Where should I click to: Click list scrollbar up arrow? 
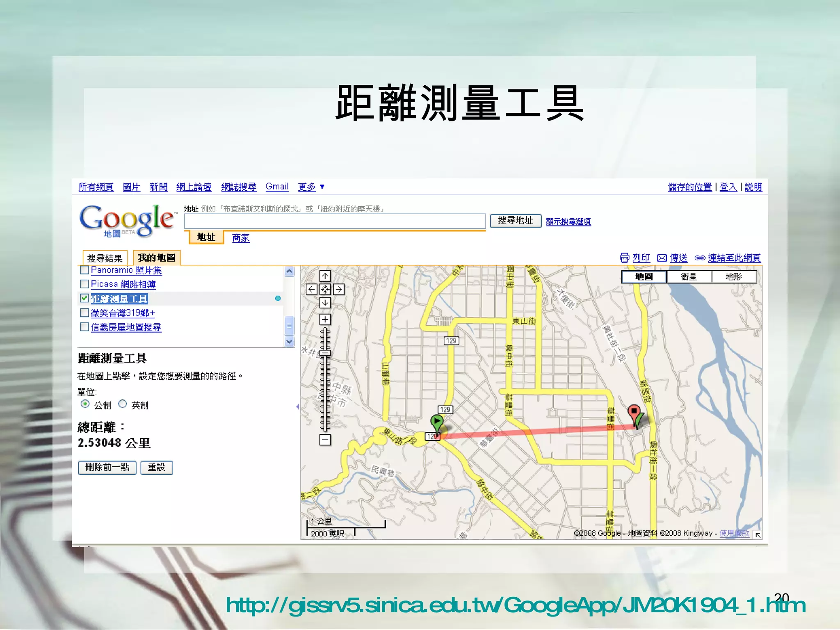tap(289, 271)
